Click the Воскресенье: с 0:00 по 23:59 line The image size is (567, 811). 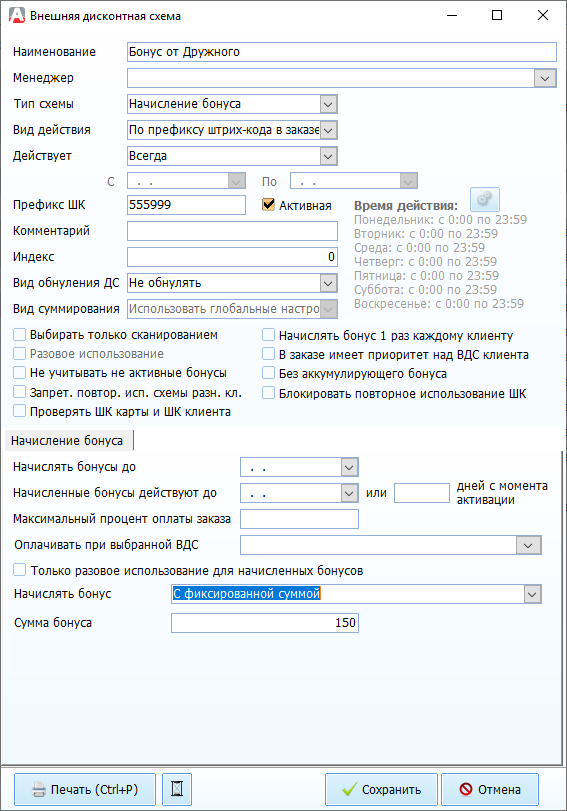click(x=439, y=304)
